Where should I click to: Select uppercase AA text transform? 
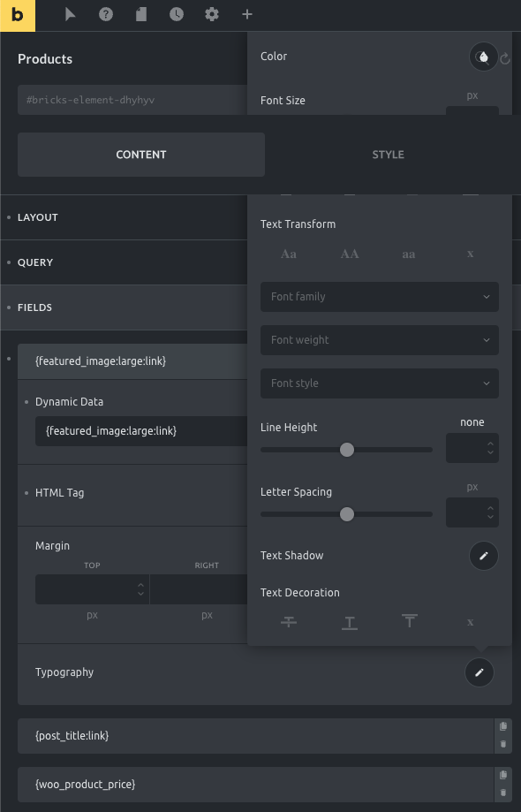coord(350,254)
